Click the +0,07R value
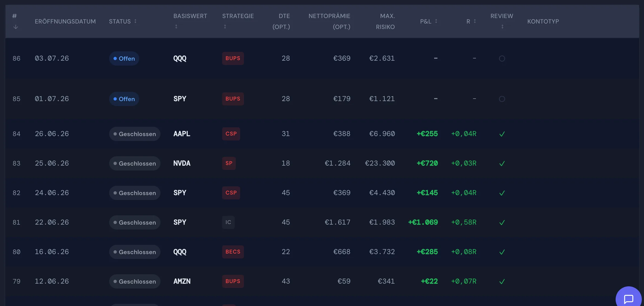 pyautogui.click(x=464, y=281)
